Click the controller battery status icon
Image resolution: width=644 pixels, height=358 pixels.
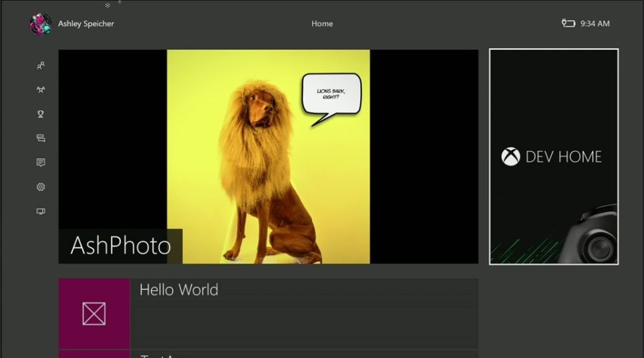point(568,23)
